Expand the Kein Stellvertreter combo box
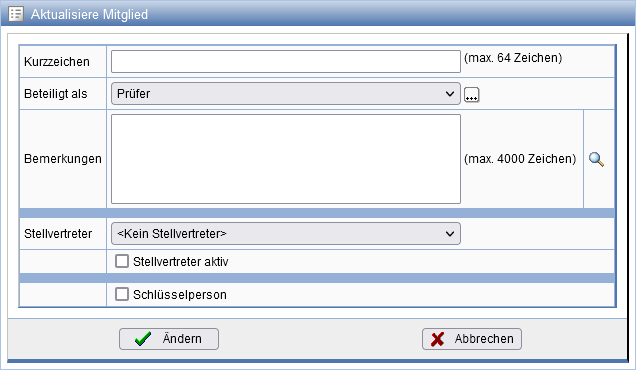This screenshot has height=370, width=636. pos(286,234)
